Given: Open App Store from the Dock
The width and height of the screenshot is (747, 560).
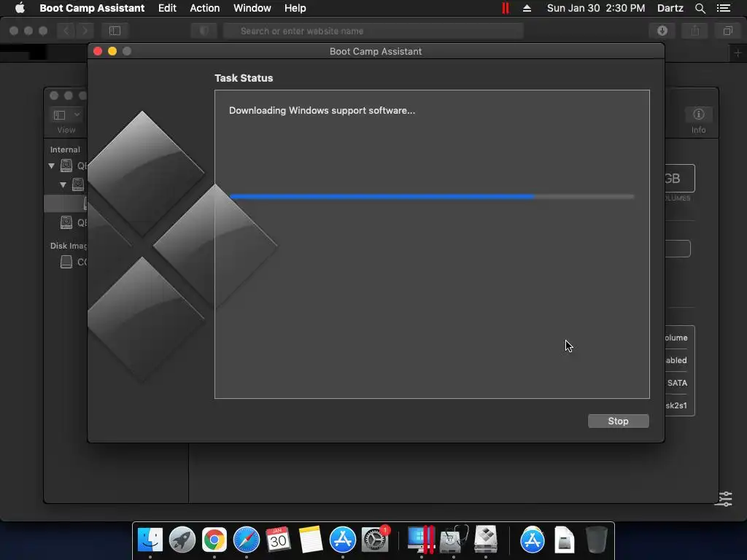Looking at the screenshot, I should click(x=343, y=540).
